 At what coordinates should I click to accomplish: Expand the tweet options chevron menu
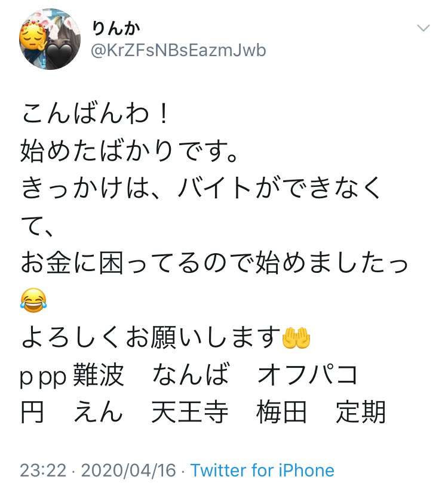(424, 28)
